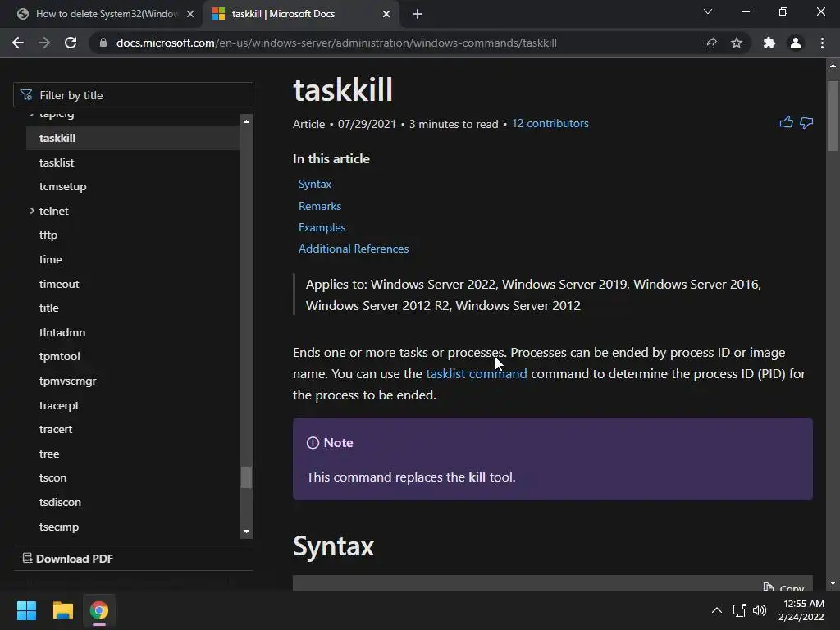Follow the tasklist command link
The width and height of the screenshot is (840, 630).
pos(477,373)
